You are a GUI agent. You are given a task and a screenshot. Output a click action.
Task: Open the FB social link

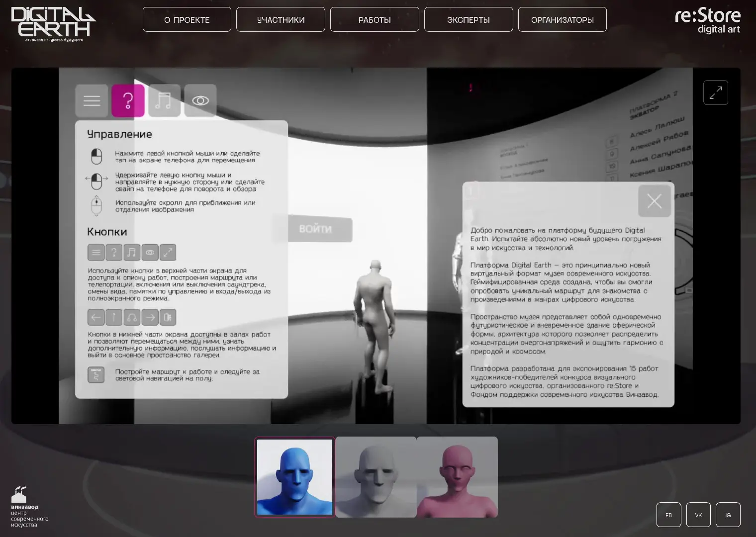click(668, 515)
